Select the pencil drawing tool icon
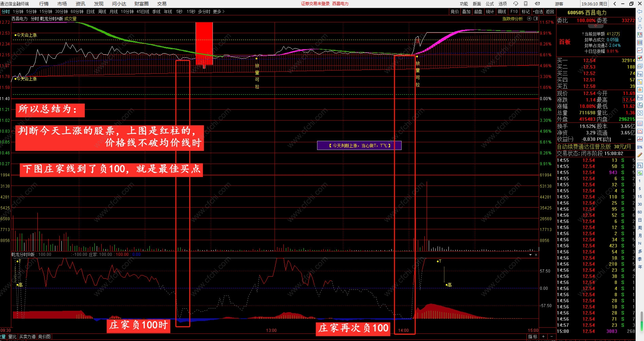The width and height of the screenshot is (644, 341). pyautogui.click(x=640, y=155)
